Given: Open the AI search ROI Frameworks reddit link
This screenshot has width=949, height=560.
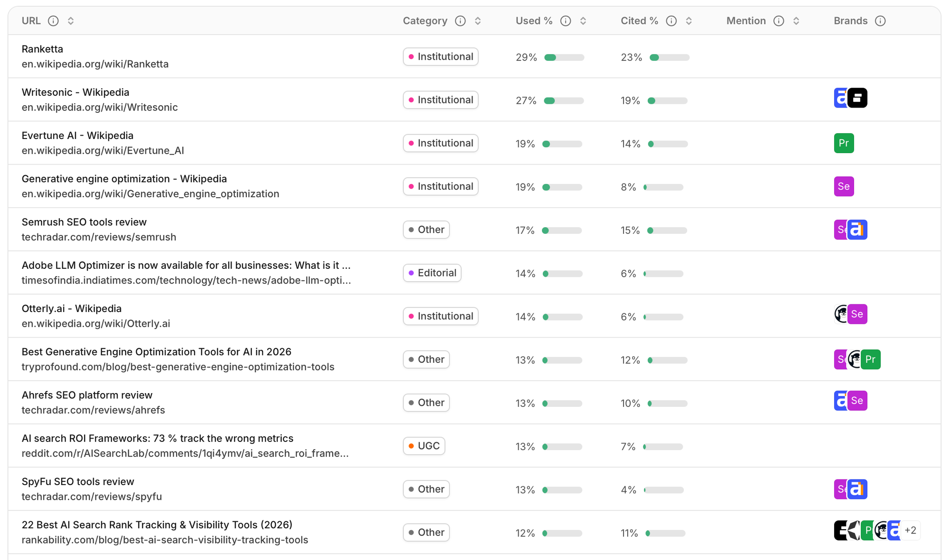Looking at the screenshot, I should click(x=158, y=438).
